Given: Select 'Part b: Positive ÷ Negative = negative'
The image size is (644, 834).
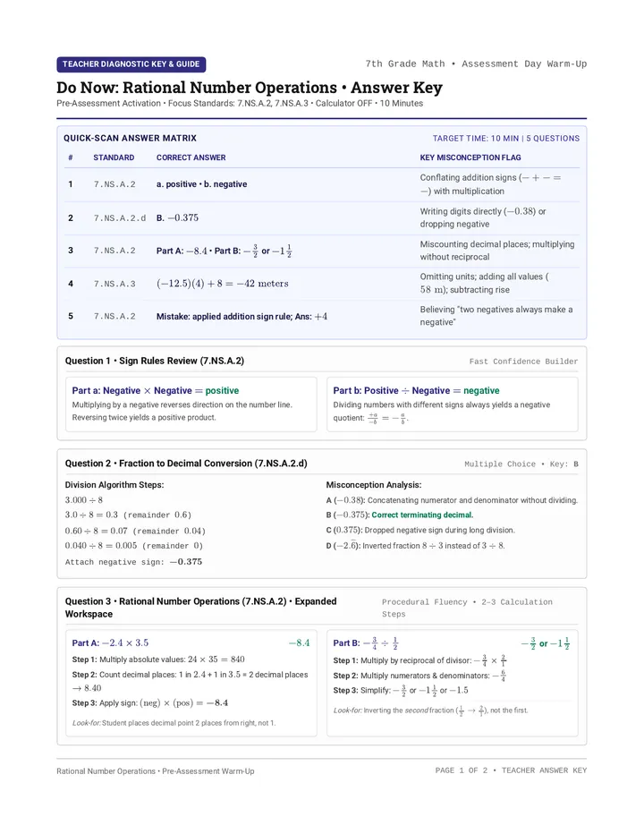Looking at the screenshot, I should pos(416,390).
